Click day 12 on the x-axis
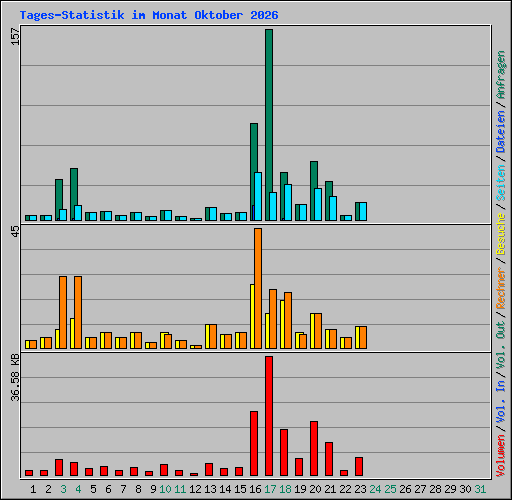 tap(195, 489)
